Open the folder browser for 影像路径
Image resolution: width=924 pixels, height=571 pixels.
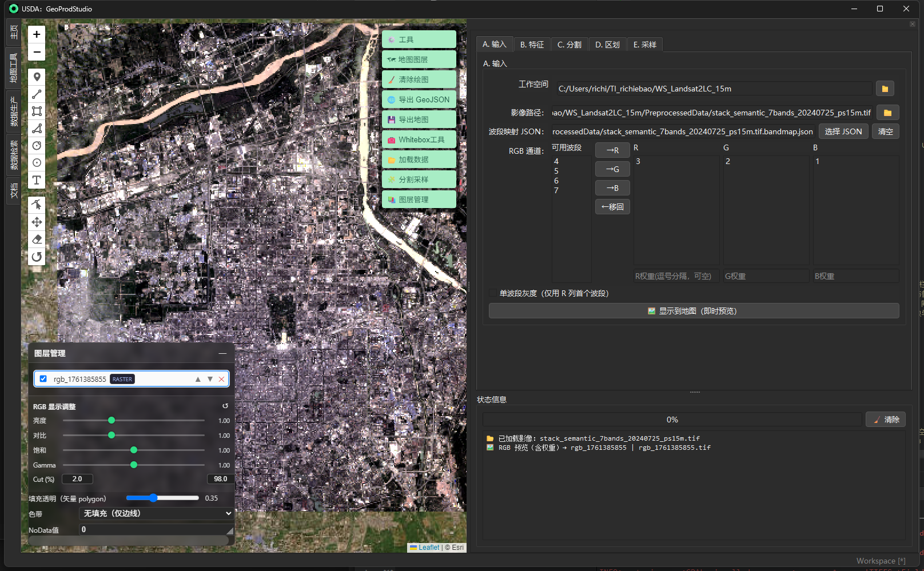pos(887,112)
